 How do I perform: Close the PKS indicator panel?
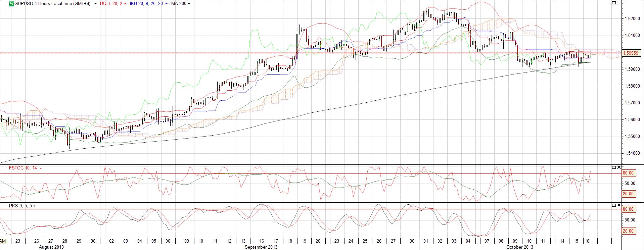click(619, 205)
